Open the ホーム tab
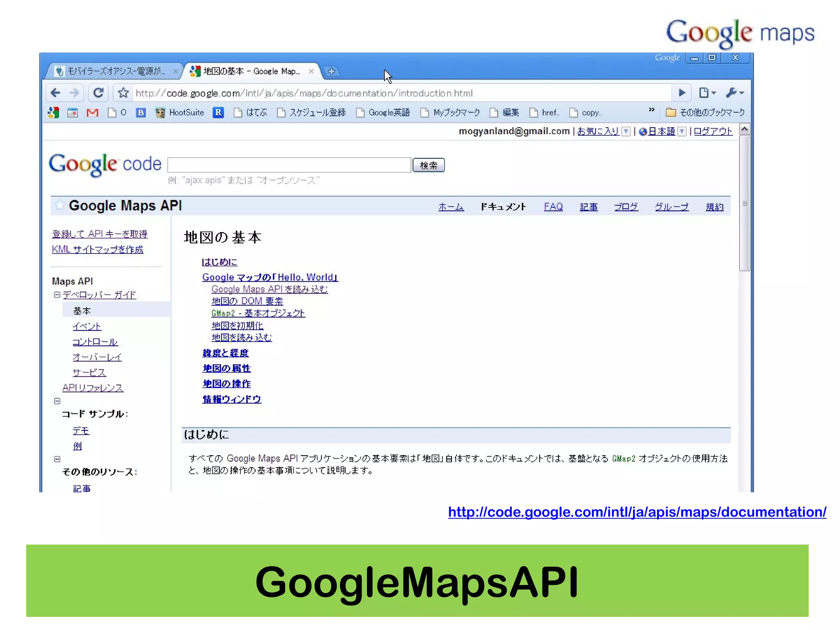The height and width of the screenshot is (630, 840). [451, 207]
